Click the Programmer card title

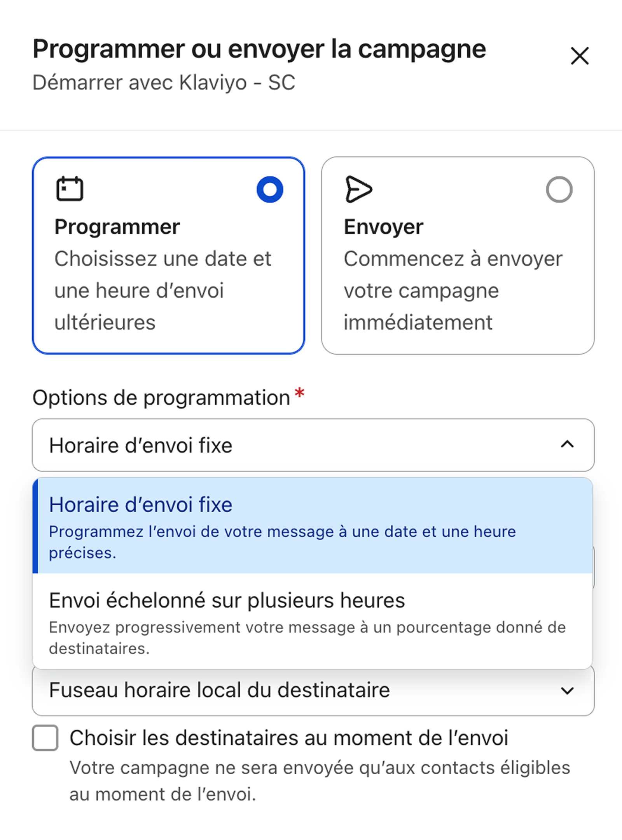[117, 227]
